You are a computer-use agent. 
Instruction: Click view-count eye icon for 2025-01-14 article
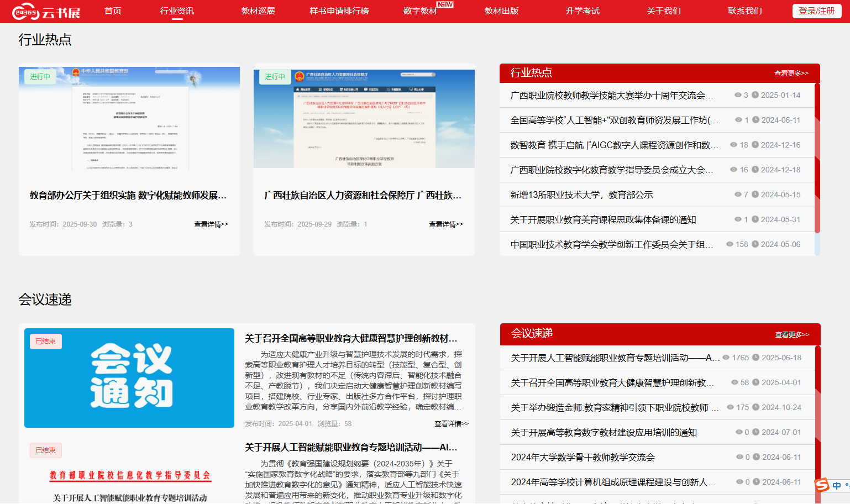click(x=738, y=95)
